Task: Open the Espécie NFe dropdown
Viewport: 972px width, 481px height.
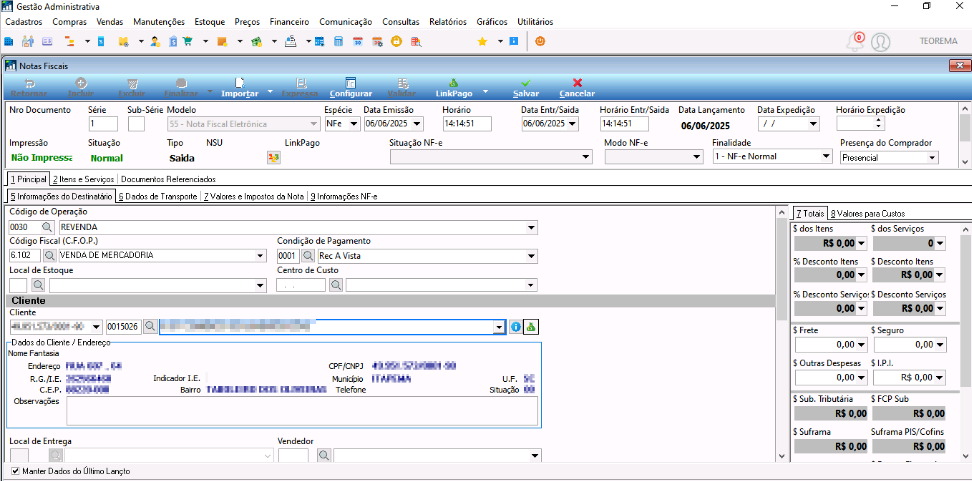Action: pos(354,124)
